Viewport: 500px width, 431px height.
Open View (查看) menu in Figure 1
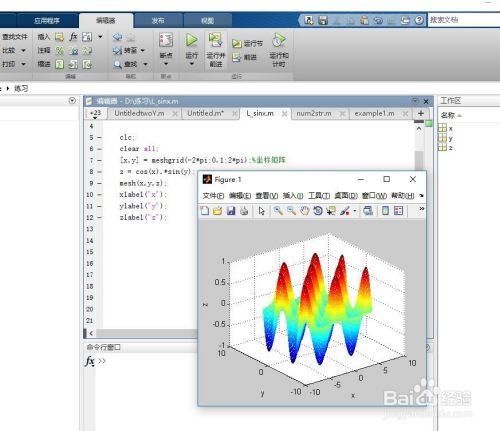pos(267,196)
